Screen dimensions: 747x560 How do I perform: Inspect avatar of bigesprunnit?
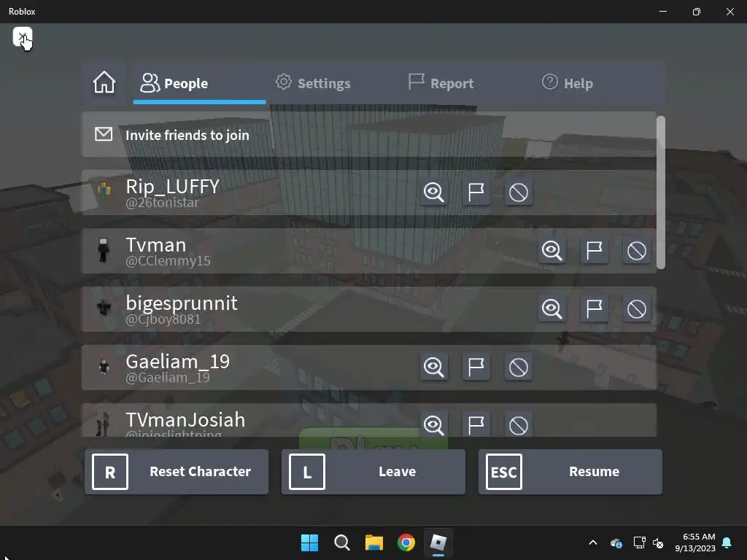point(551,309)
